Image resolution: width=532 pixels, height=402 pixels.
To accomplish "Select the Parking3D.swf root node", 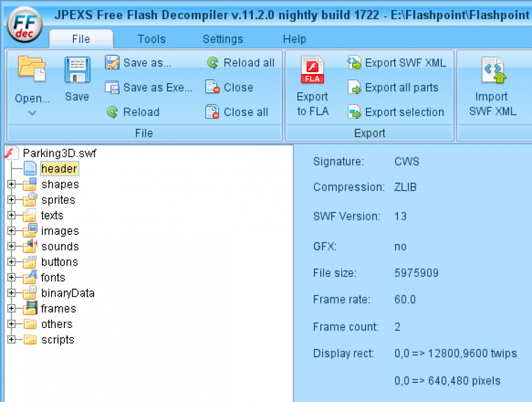I will click(59, 153).
